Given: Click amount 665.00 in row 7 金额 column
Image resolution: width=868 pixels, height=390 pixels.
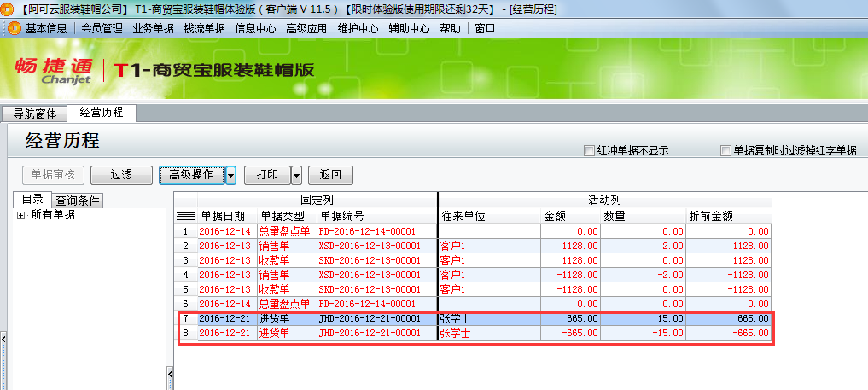Looking at the screenshot, I should point(570,318).
